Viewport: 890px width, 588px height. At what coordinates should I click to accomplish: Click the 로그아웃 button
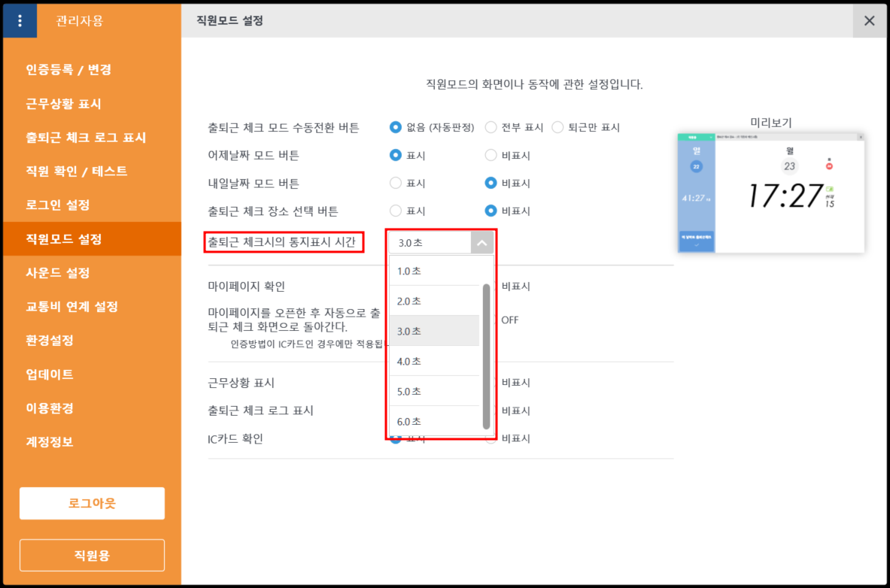click(x=92, y=503)
